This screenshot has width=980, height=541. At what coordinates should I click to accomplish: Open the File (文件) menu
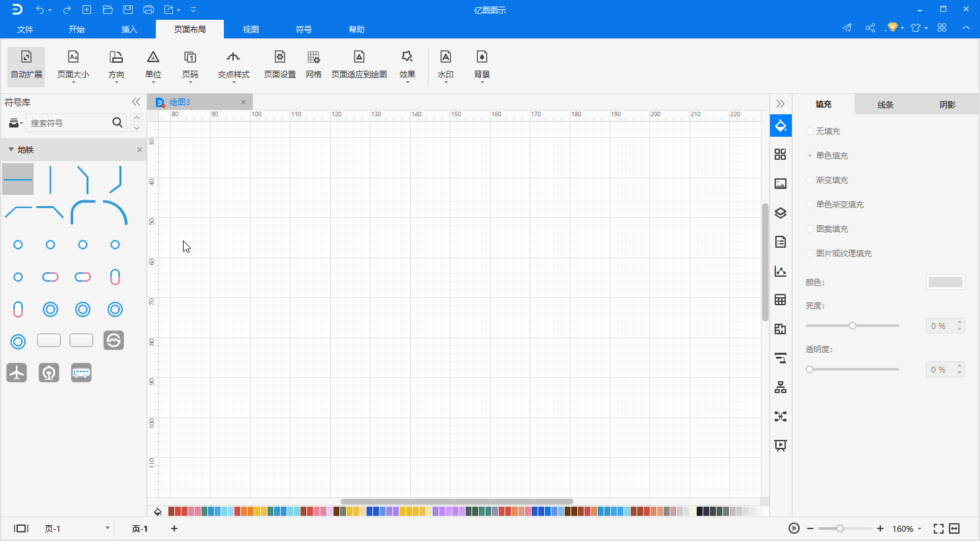click(x=25, y=29)
